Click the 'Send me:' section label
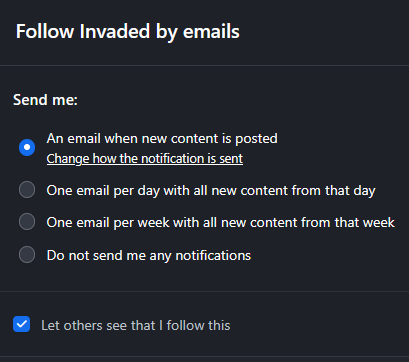This screenshot has height=362, width=409. coord(45,100)
